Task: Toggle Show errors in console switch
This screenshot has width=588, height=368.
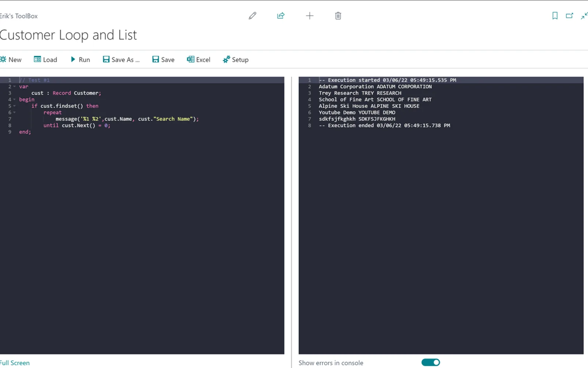Action: click(431, 362)
